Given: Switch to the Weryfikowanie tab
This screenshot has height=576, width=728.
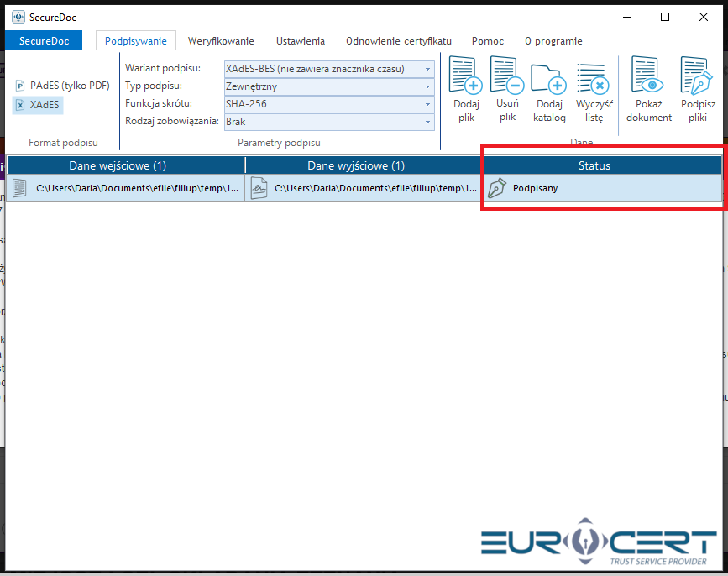Looking at the screenshot, I should (x=221, y=41).
